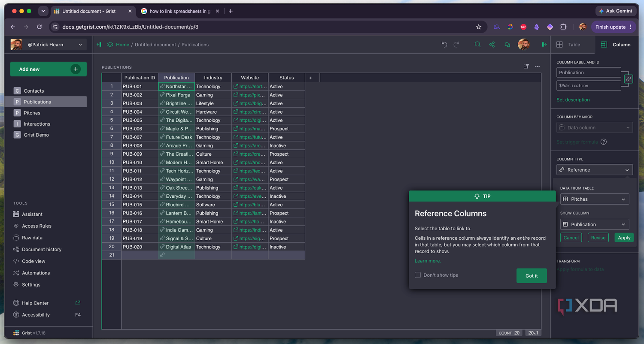Reload the browser page
644x344 pixels.
[x=39, y=27]
